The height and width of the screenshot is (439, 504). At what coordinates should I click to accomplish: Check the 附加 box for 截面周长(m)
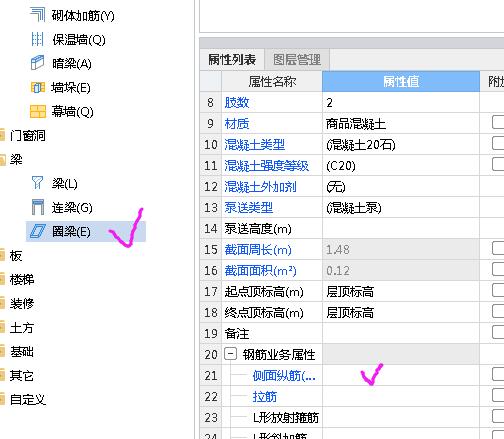click(498, 248)
